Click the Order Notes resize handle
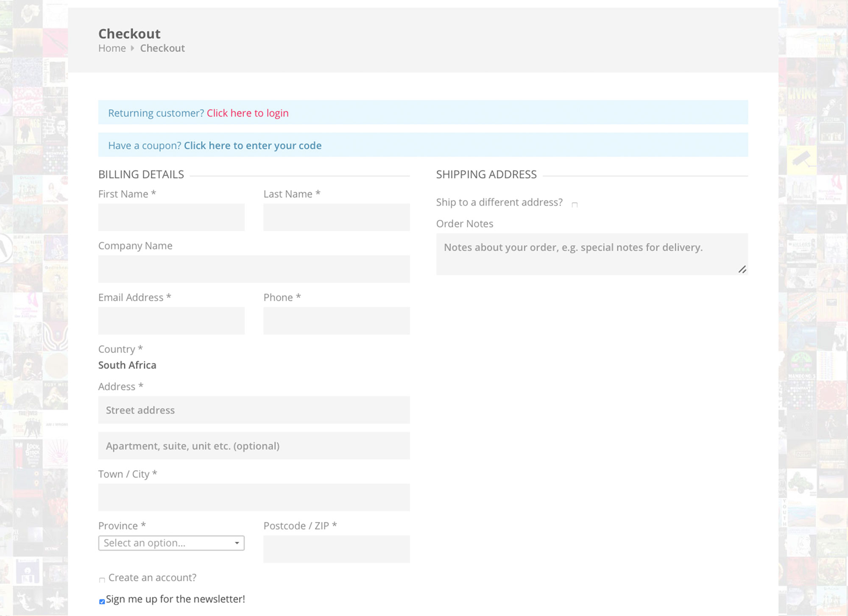 coord(742,269)
